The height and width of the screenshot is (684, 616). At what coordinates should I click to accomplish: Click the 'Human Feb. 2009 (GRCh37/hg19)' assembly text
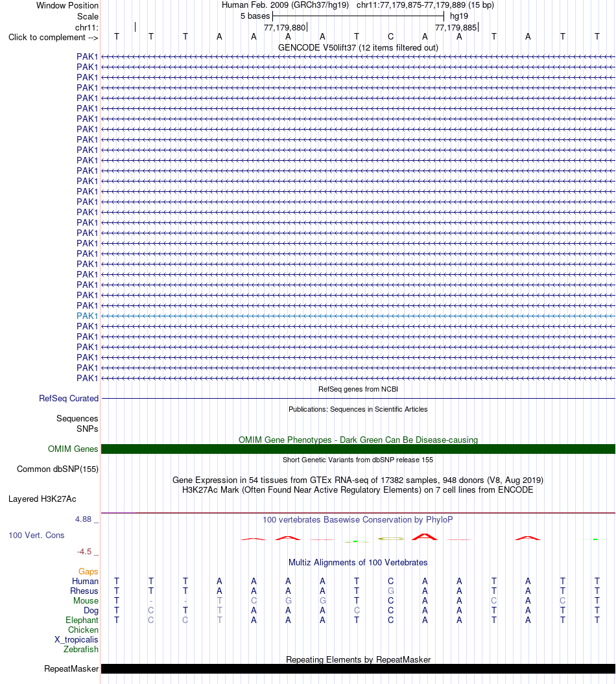(285, 5)
